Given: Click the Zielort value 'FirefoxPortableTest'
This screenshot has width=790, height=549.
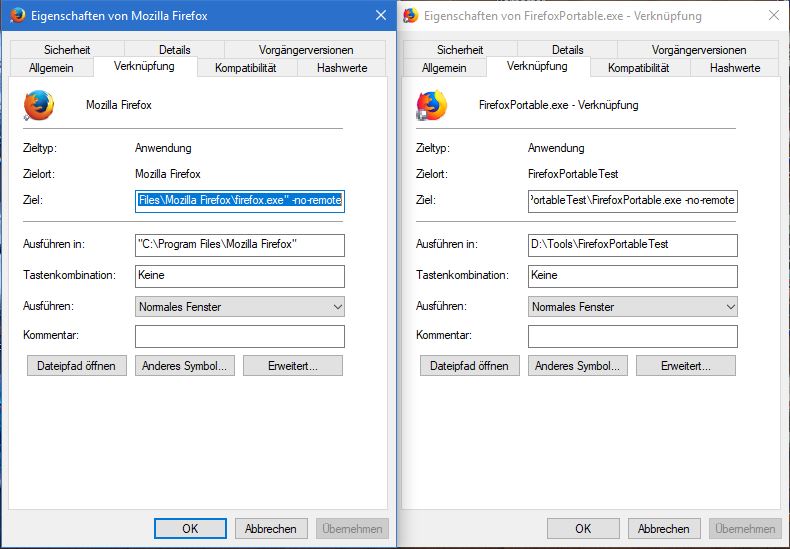Looking at the screenshot, I should click(573, 174).
